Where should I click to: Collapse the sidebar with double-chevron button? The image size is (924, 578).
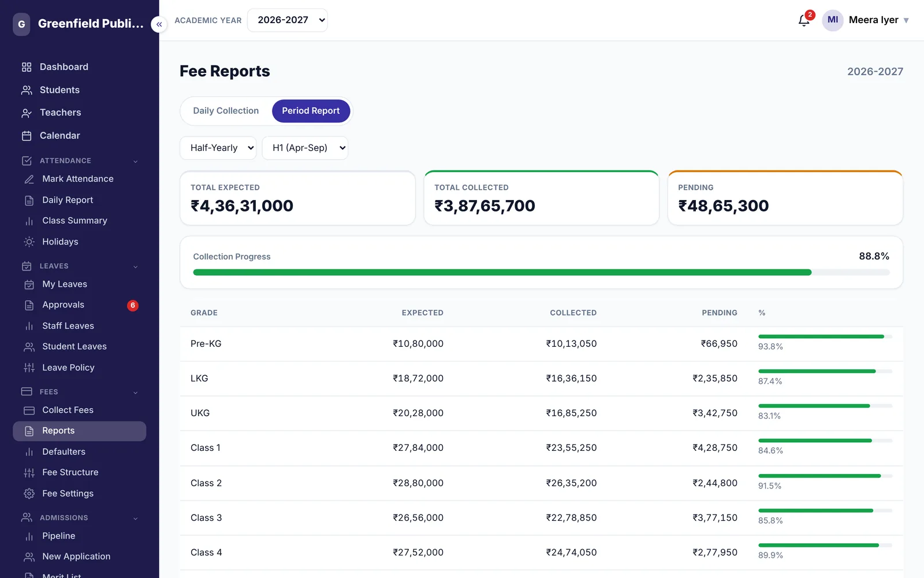[x=159, y=24]
